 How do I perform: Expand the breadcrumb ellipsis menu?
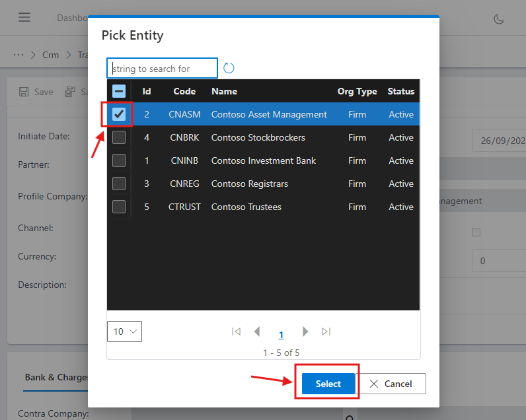(19, 55)
